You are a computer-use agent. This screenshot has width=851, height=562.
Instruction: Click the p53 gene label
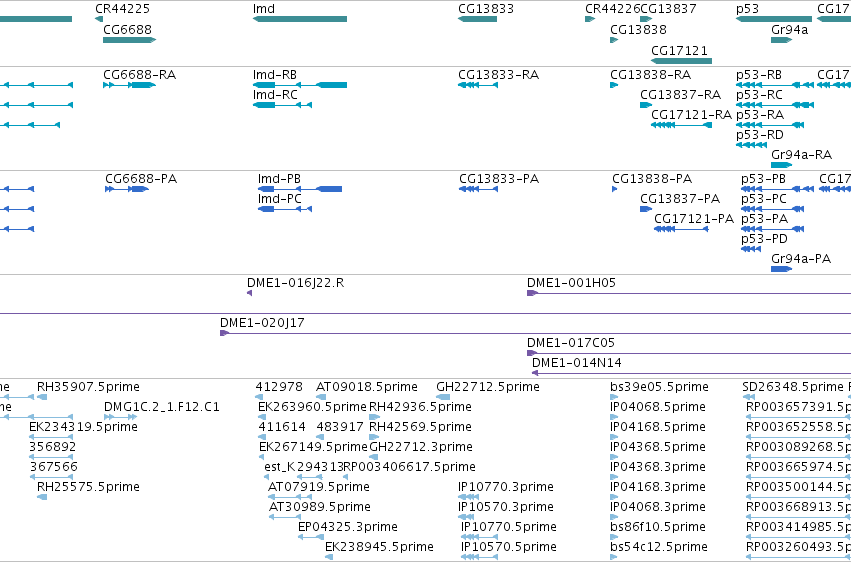(747, 9)
